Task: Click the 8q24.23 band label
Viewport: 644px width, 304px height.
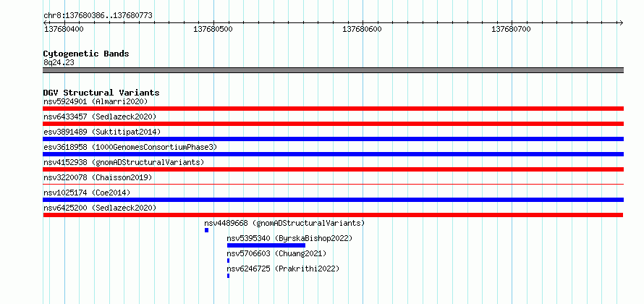Action: coord(59,63)
